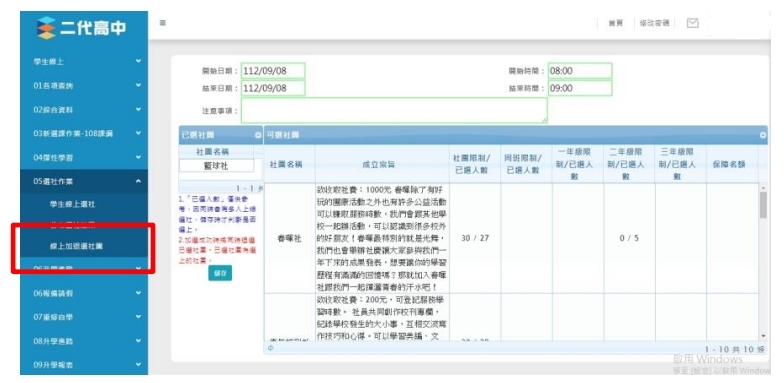Click the 注意事項 text area
The image size is (784, 383).
(x=394, y=110)
